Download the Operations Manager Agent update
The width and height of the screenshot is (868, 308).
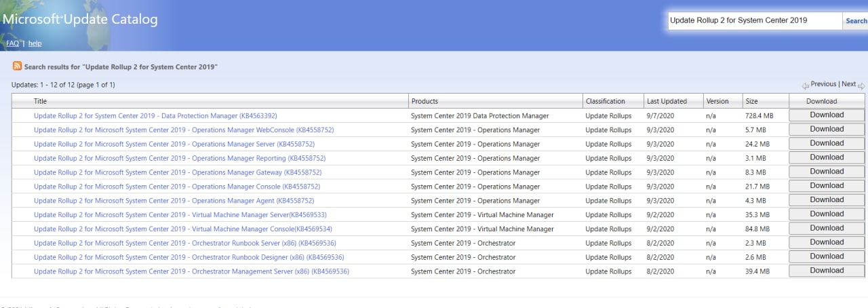[x=827, y=200]
